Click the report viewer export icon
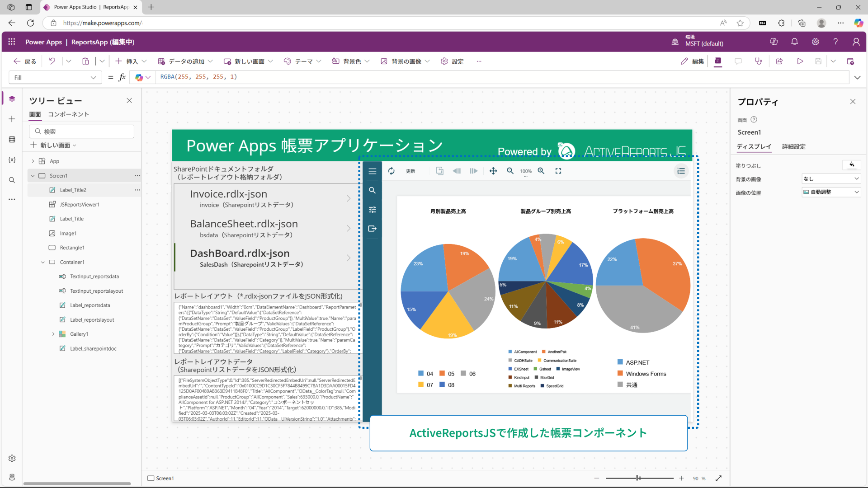 pyautogui.click(x=373, y=229)
